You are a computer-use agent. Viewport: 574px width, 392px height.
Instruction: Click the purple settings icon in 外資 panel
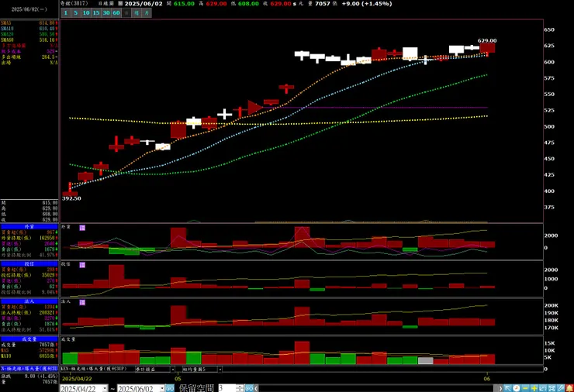point(82,228)
